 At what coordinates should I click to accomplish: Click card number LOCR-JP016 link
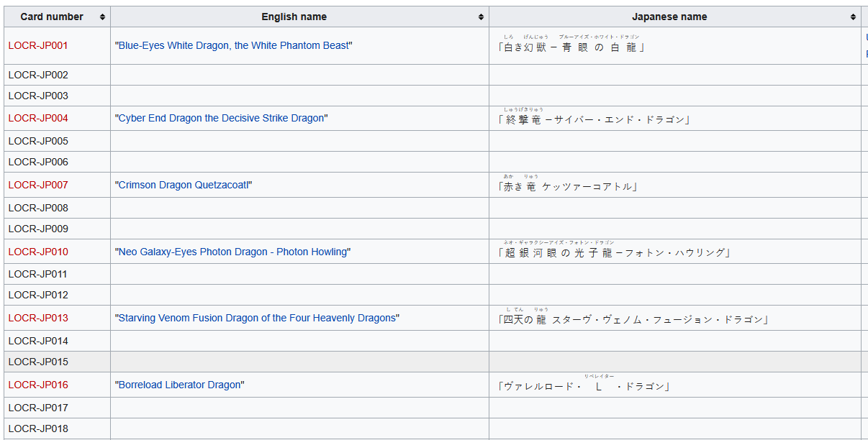tap(38, 385)
